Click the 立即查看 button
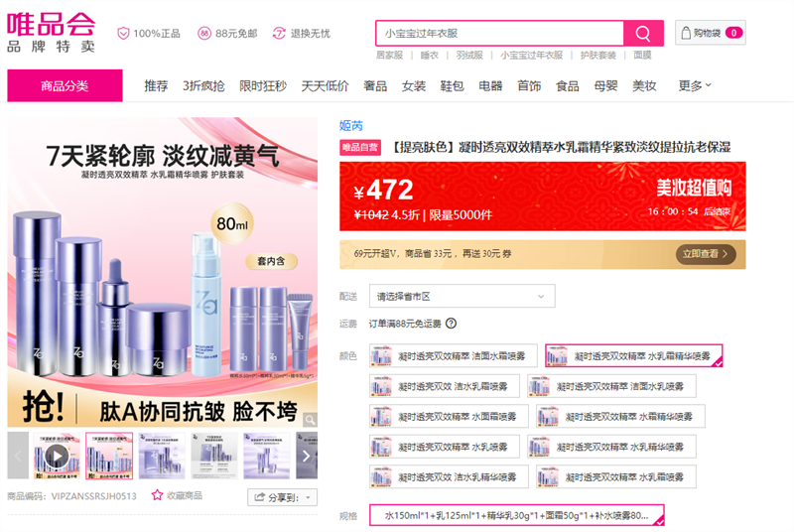Screen dimensions: 794x532 [x=707, y=254]
